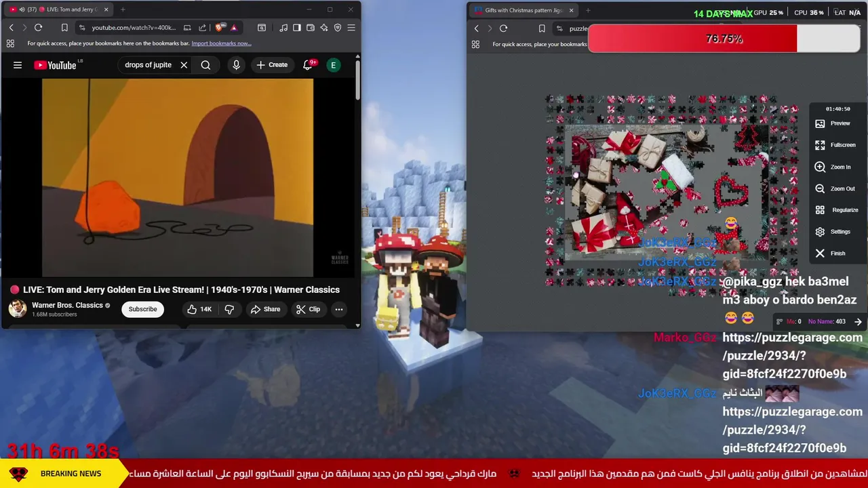
Task: Close the Gifts with Christmas pattern tab
Action: pos(571,10)
